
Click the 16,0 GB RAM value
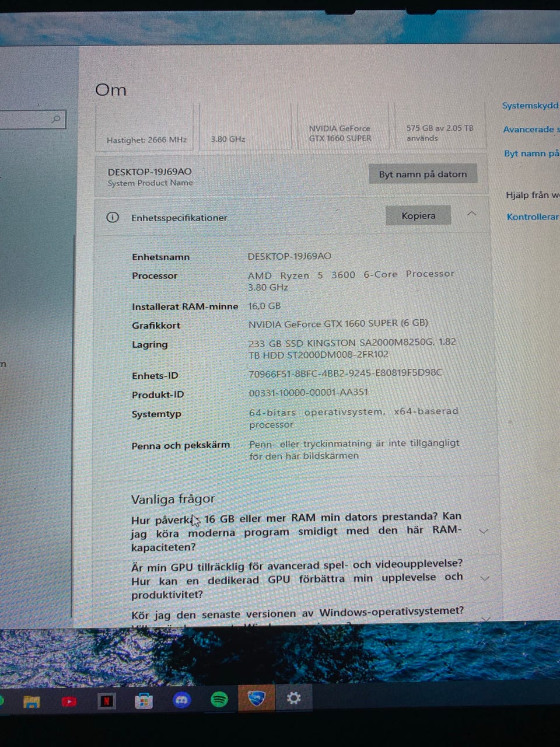(264, 306)
